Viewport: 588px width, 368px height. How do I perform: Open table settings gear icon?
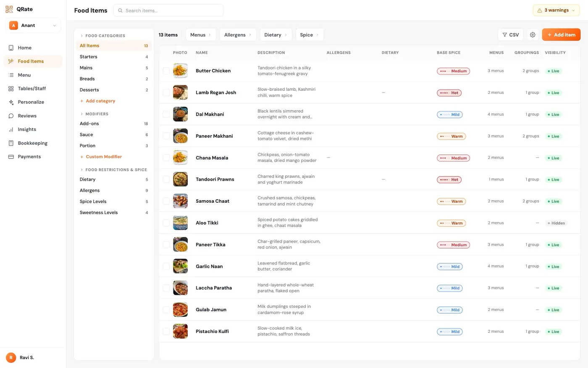[533, 35]
